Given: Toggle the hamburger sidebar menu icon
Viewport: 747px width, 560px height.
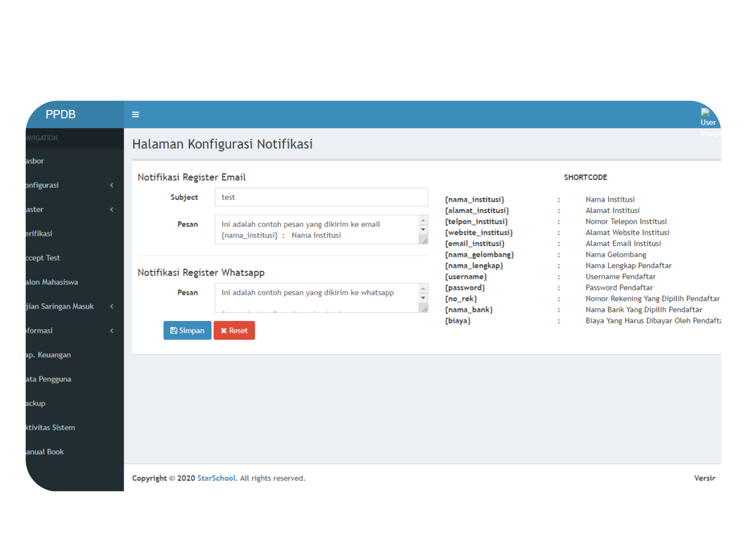Looking at the screenshot, I should point(135,114).
